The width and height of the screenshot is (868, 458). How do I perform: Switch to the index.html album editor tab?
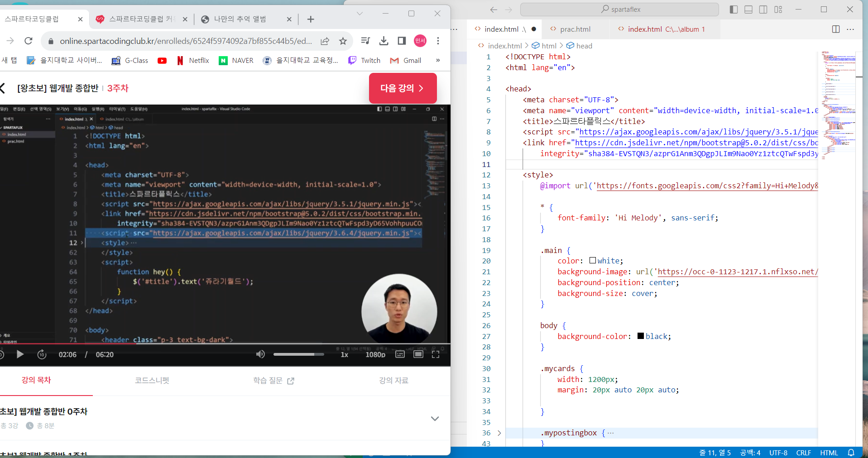click(x=666, y=29)
